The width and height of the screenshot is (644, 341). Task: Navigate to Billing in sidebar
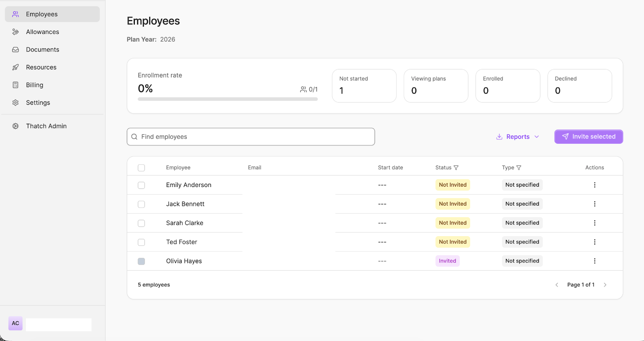pyautogui.click(x=35, y=85)
